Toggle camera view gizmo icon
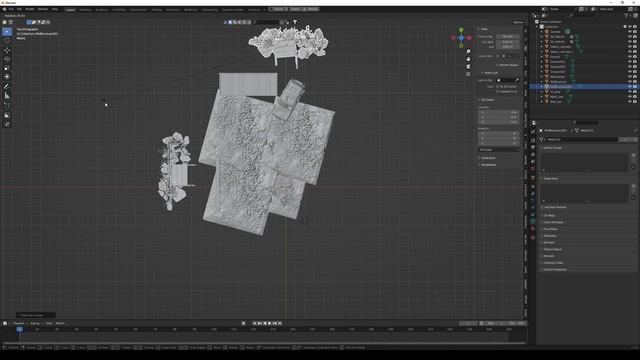The width and height of the screenshot is (640, 360). point(468,67)
